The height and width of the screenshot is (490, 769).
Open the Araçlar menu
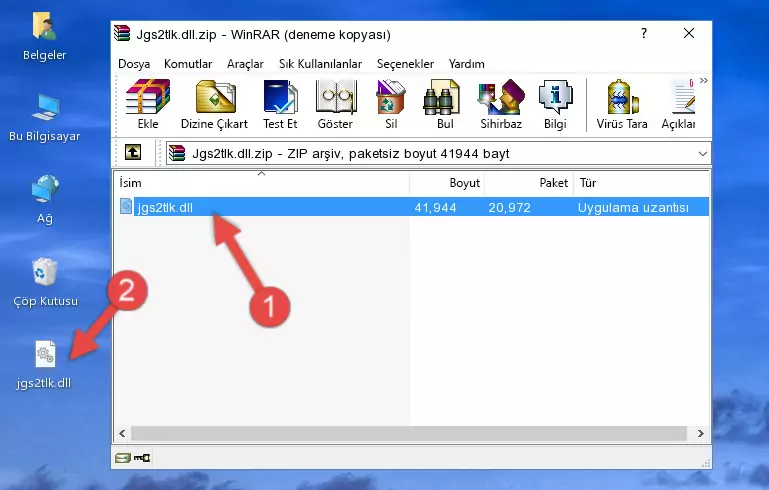point(245,64)
